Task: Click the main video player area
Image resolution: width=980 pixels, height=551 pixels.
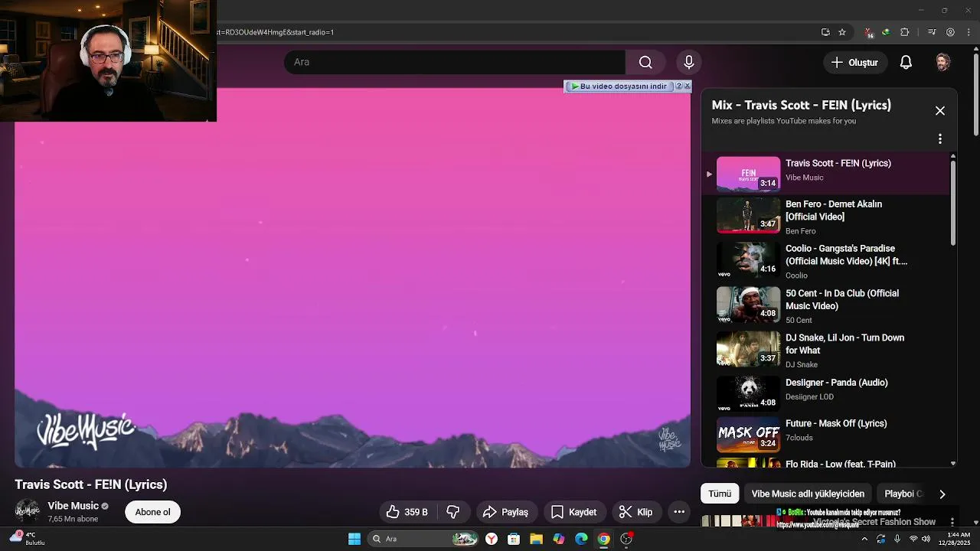Action: (x=352, y=277)
